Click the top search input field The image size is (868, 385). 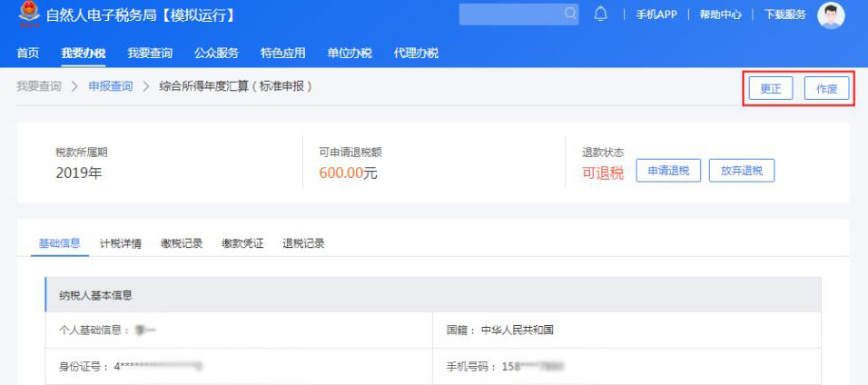(510, 15)
